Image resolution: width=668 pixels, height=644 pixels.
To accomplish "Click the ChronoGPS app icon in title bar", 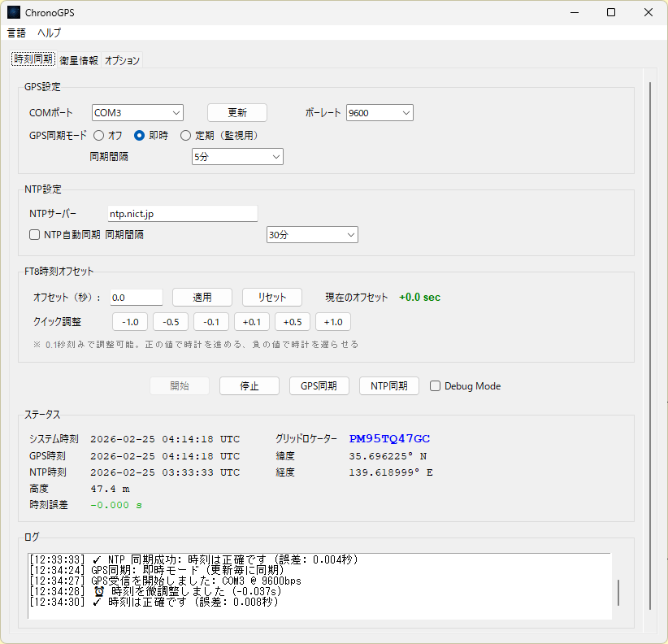I will tap(14, 12).
